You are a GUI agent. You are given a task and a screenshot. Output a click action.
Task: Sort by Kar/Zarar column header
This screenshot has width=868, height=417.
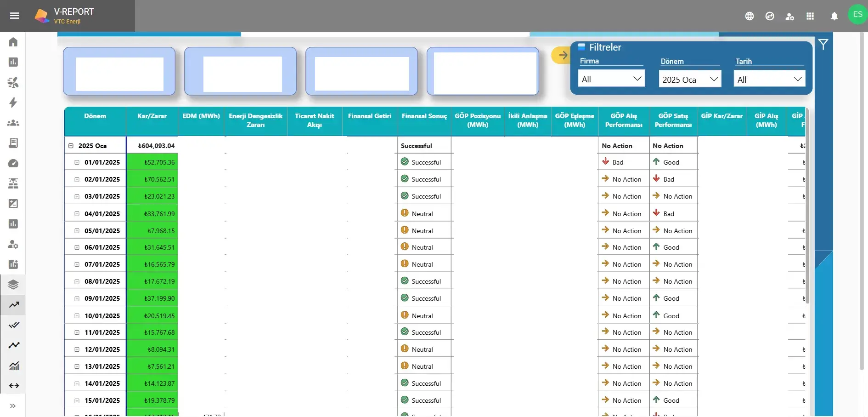pos(152,116)
